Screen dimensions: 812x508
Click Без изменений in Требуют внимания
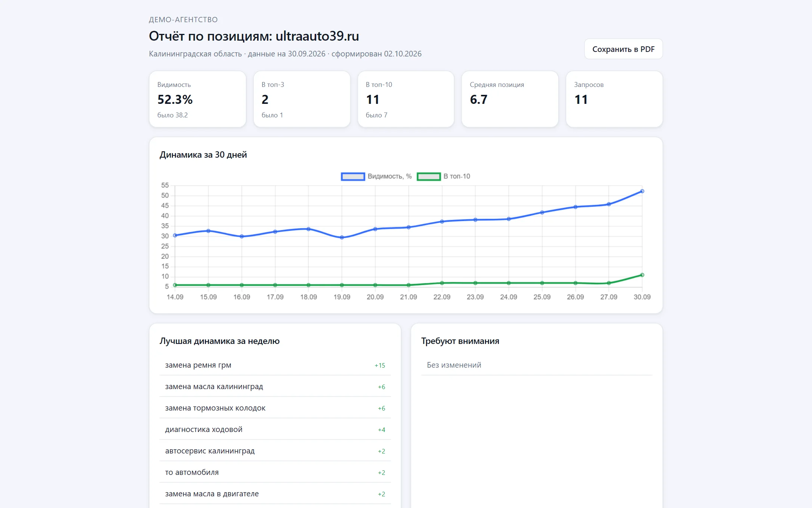click(454, 365)
